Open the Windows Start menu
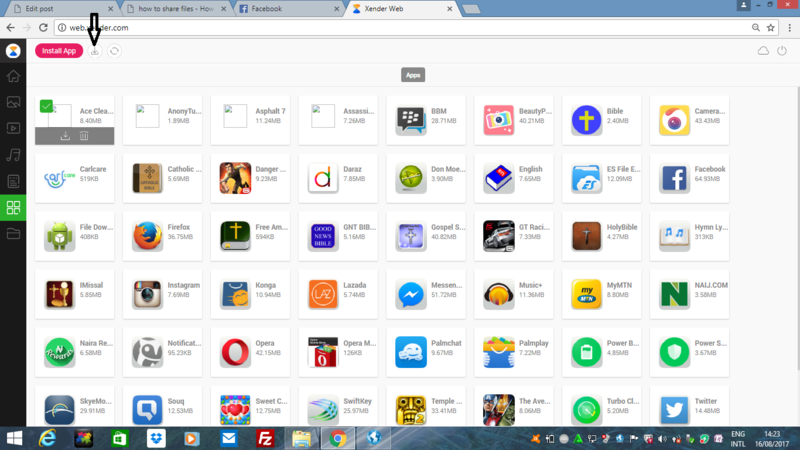 [14, 438]
